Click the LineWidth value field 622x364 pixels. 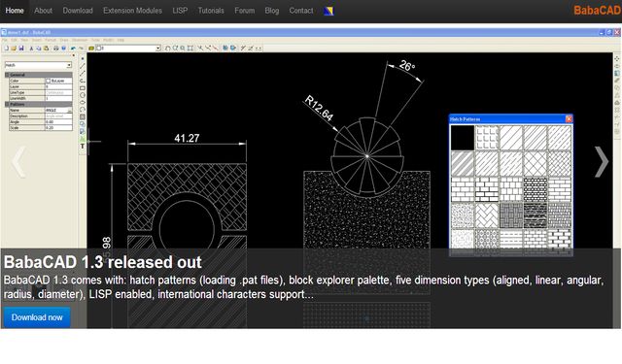tap(58, 98)
